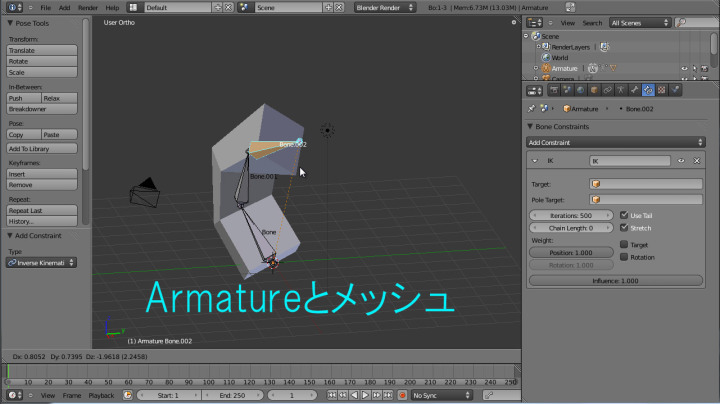Click the play animation button in timeline

pos(364,395)
